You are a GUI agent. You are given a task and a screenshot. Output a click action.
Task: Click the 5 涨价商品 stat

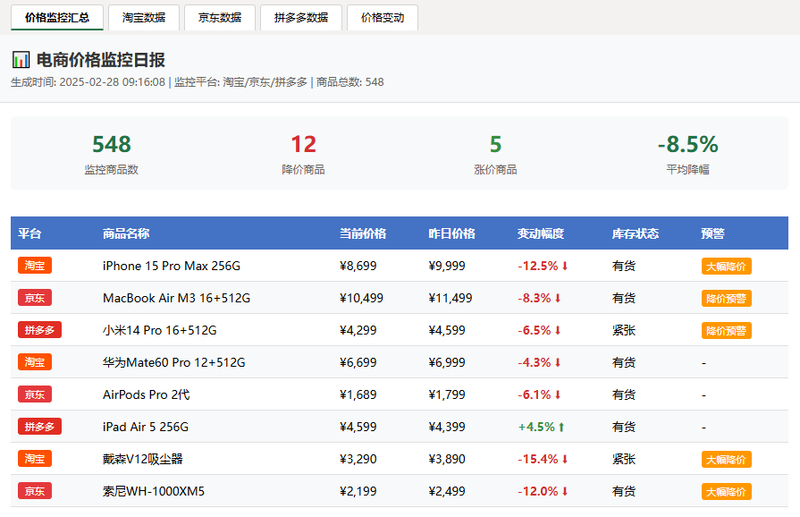pyautogui.click(x=495, y=154)
